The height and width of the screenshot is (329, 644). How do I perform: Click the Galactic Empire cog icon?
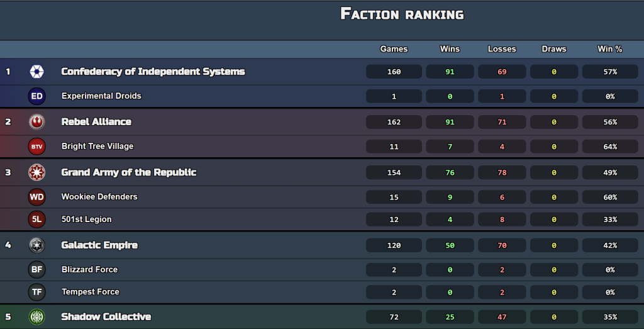[36, 245]
